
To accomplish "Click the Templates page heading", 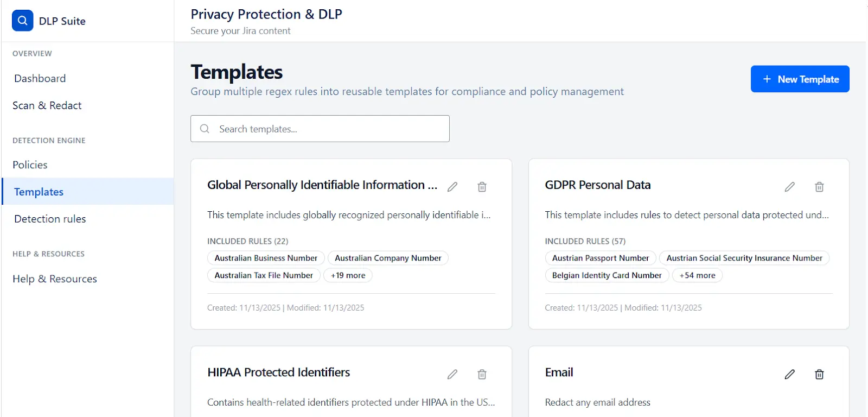I will point(237,72).
